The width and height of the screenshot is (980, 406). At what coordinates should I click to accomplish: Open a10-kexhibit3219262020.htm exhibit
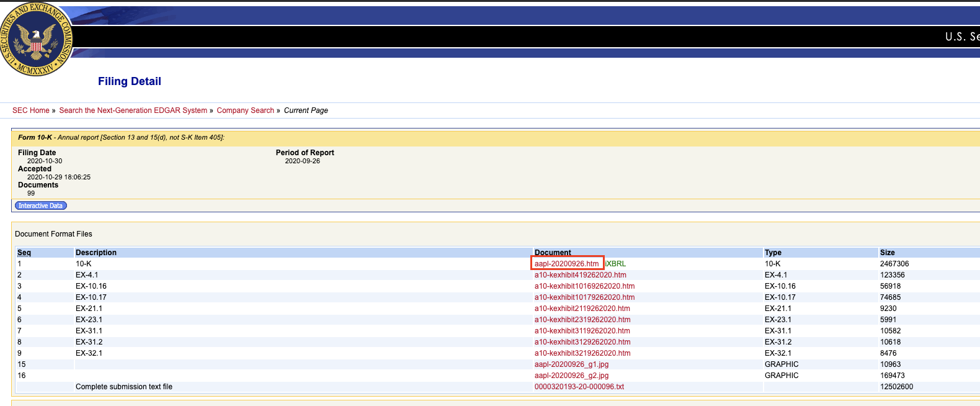tap(582, 353)
